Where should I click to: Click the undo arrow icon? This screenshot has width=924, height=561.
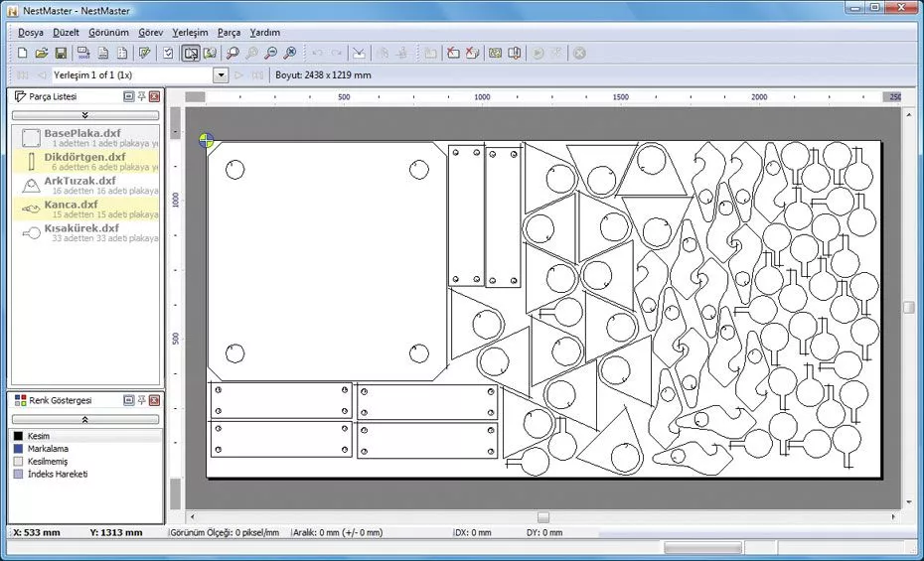point(317,53)
